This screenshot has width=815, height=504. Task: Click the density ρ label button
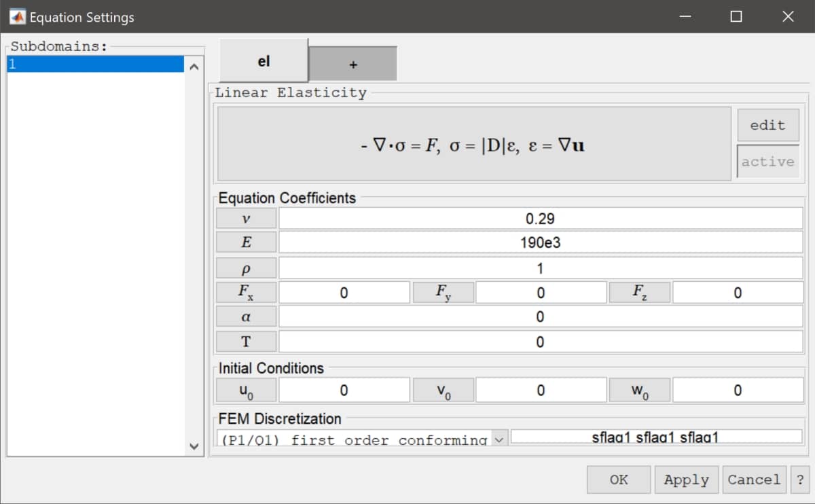click(x=246, y=268)
